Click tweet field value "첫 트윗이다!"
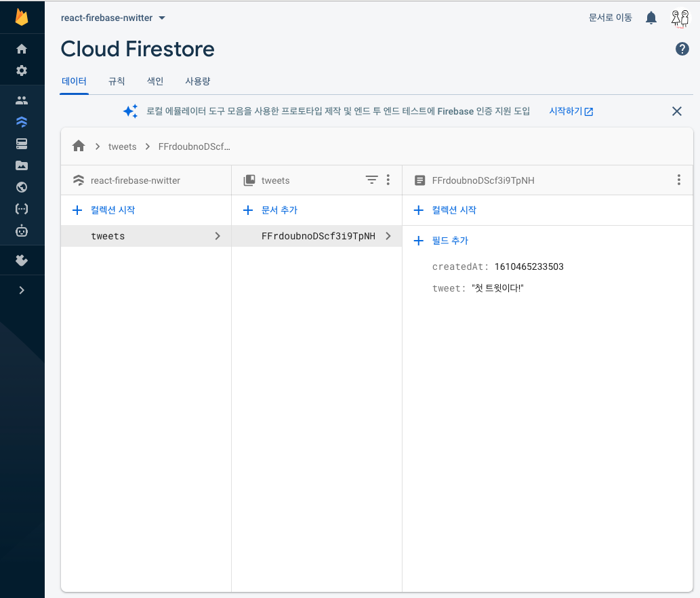The image size is (700, 598). [497, 288]
